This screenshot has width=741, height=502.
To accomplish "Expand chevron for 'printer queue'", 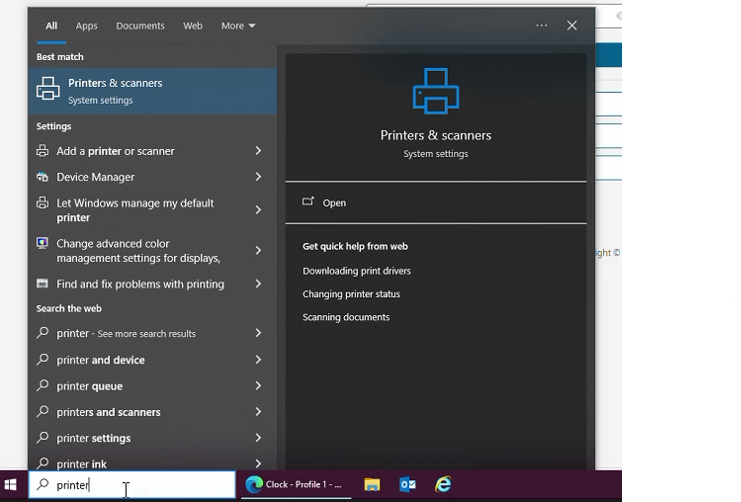I will pyautogui.click(x=258, y=386).
